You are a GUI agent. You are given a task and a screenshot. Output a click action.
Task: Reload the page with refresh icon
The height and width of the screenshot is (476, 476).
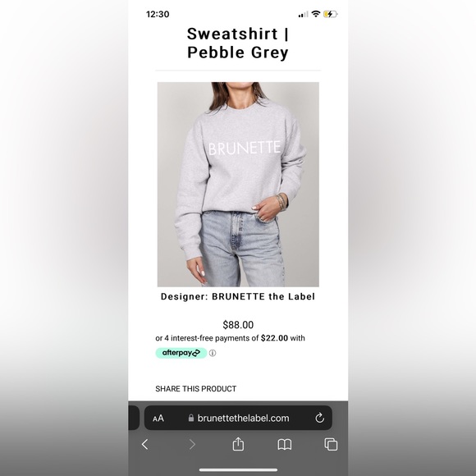point(319,418)
